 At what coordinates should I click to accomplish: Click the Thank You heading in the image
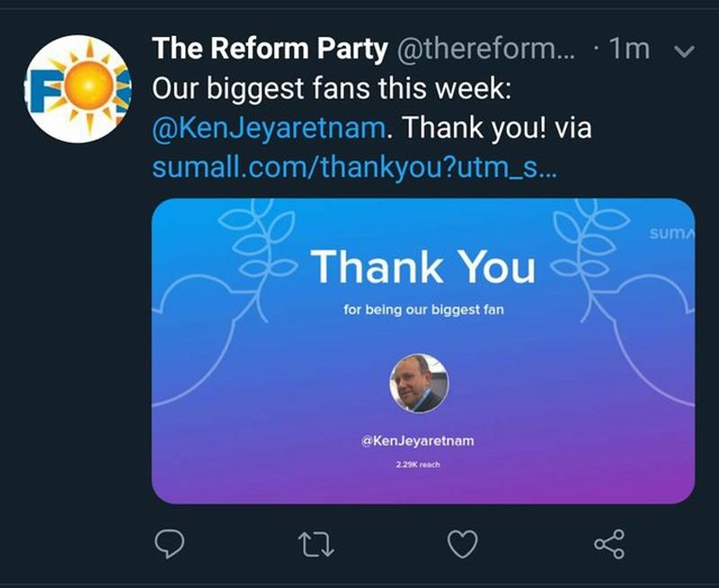422,267
